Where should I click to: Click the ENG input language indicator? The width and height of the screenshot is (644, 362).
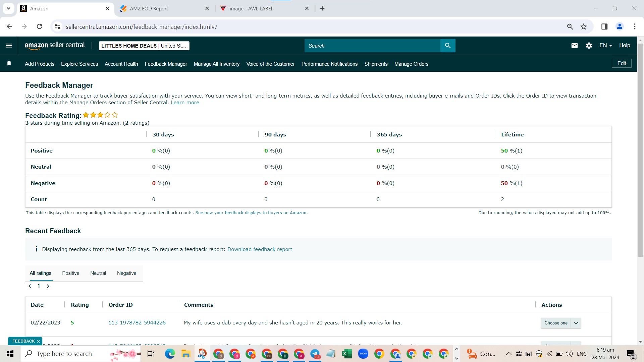tap(582, 354)
